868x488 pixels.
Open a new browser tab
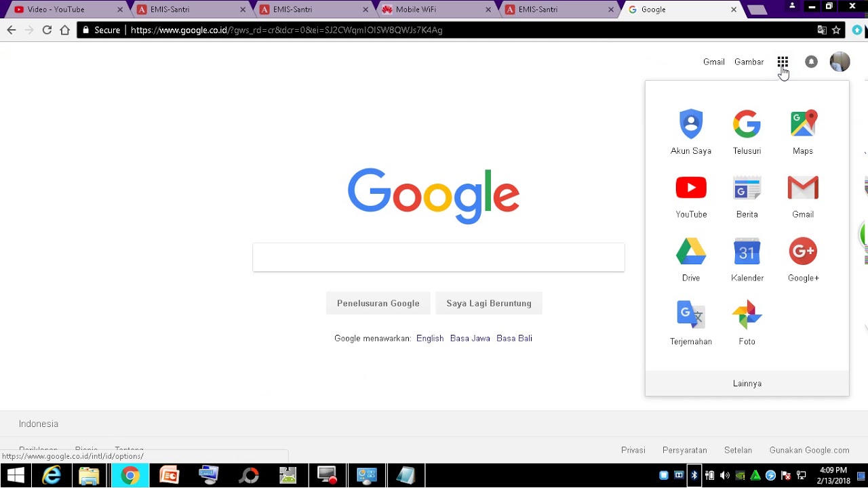click(757, 9)
